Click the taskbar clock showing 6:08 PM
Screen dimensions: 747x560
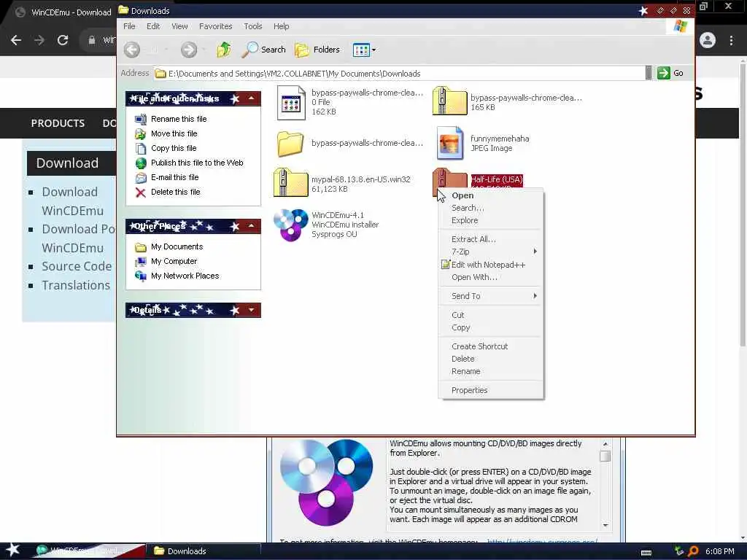[x=719, y=551]
